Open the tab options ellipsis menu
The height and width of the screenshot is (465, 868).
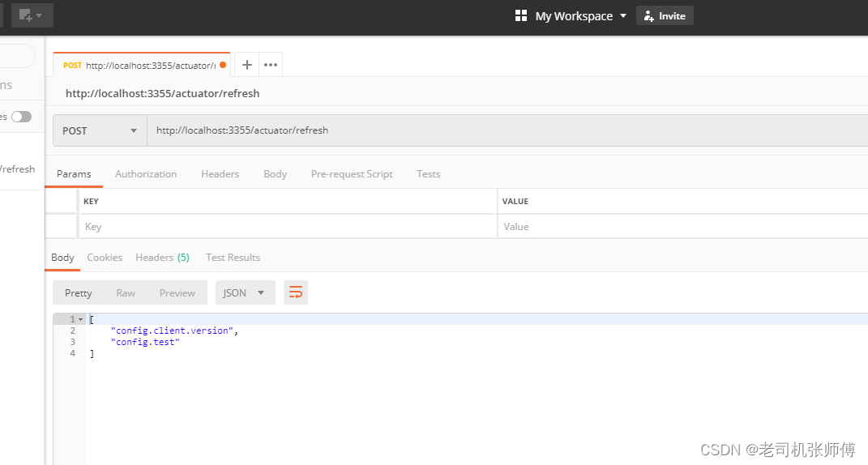click(270, 65)
